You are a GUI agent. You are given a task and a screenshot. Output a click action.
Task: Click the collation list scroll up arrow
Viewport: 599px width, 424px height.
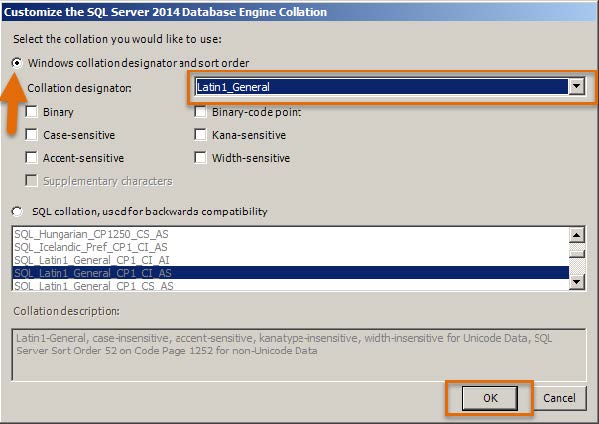coord(577,235)
